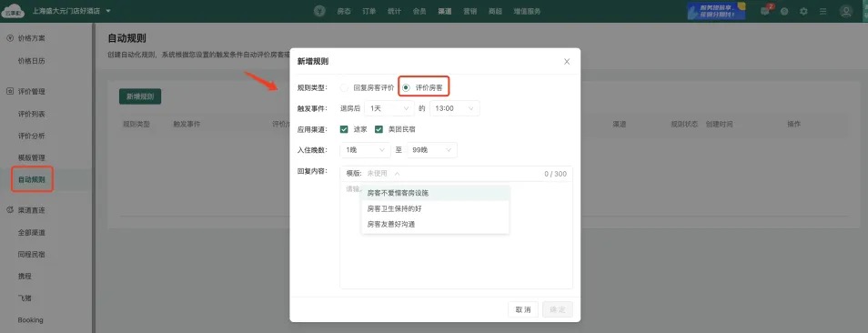Click the sidebar vertical scrollbar
The width and height of the screenshot is (868, 333).
pyautogui.click(x=94, y=177)
